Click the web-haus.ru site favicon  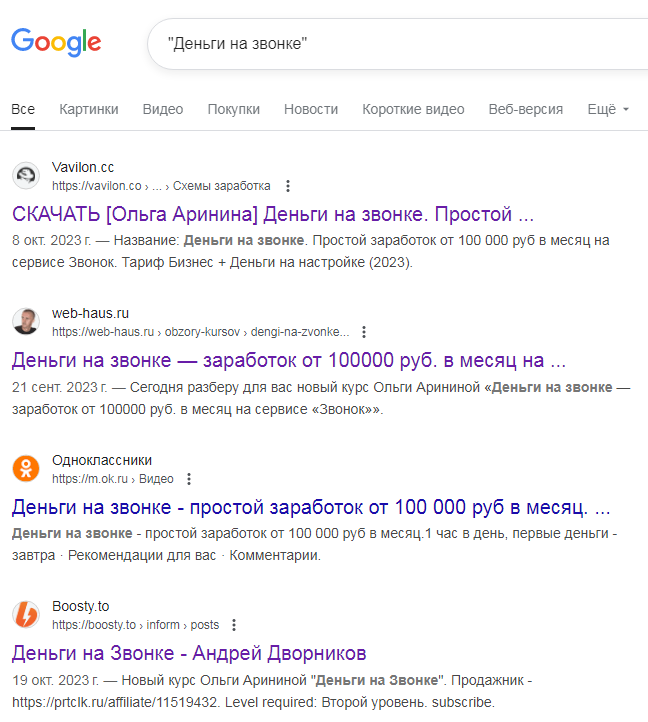pos(26,322)
